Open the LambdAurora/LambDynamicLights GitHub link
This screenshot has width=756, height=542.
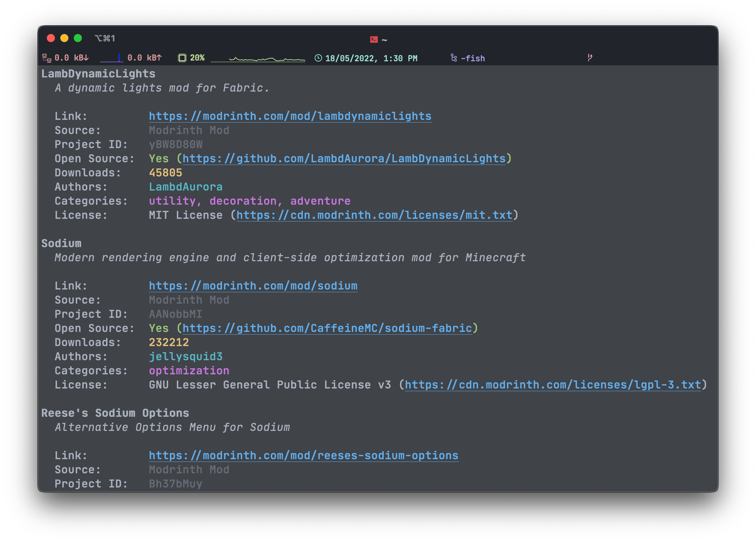click(344, 159)
